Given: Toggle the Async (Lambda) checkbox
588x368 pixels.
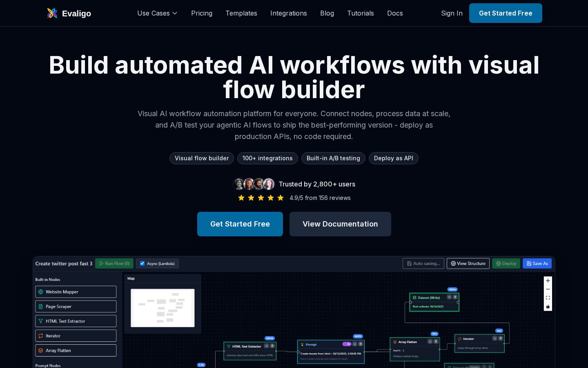Looking at the screenshot, I should pyautogui.click(x=142, y=263).
